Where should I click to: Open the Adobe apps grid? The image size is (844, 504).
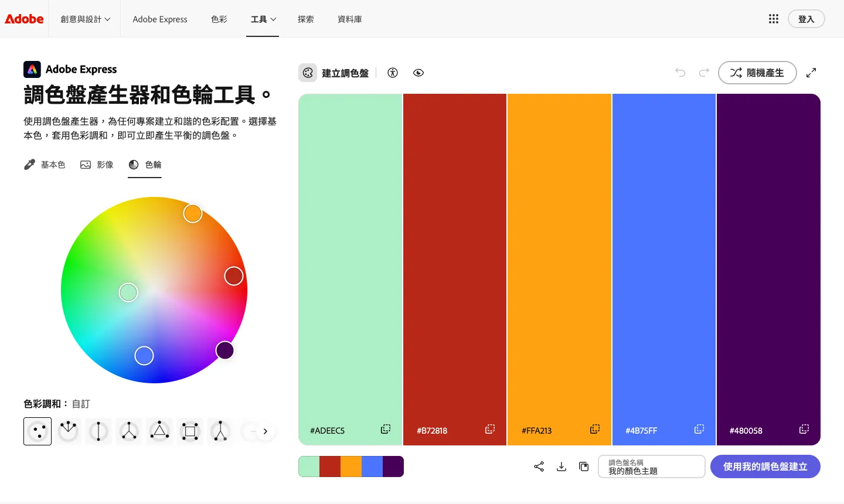(774, 19)
